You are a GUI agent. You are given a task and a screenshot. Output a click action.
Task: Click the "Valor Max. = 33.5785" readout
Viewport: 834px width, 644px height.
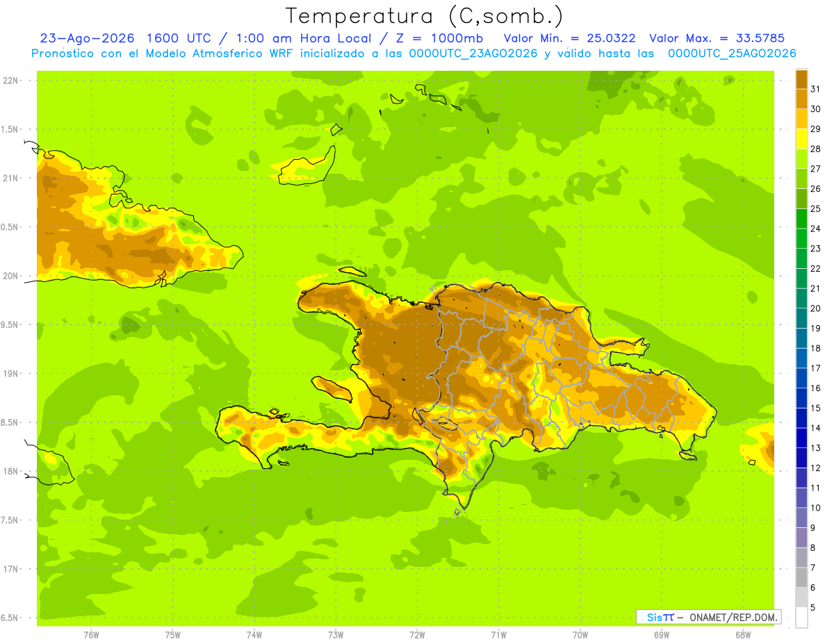(717, 38)
